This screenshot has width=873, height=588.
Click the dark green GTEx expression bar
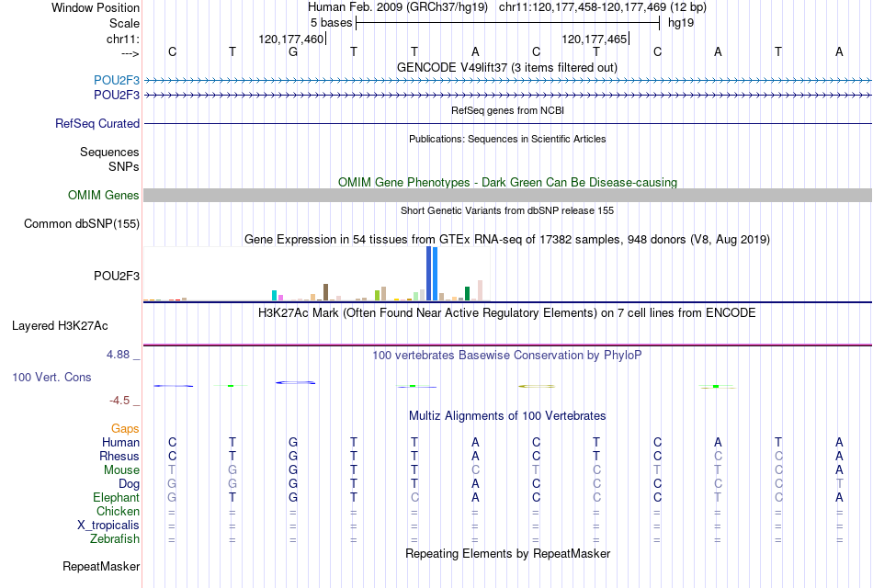467,293
